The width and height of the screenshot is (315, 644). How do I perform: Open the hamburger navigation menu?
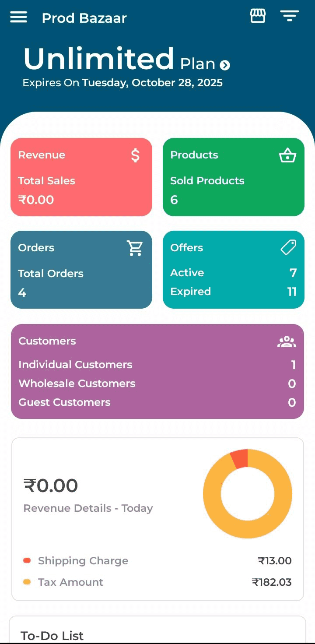(18, 18)
